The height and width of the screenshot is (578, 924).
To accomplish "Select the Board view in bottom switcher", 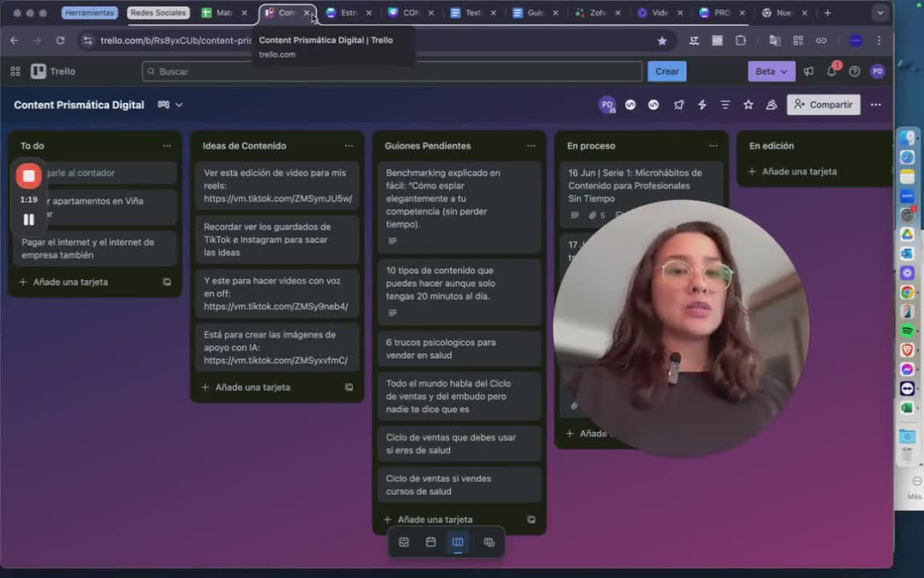I will [458, 542].
